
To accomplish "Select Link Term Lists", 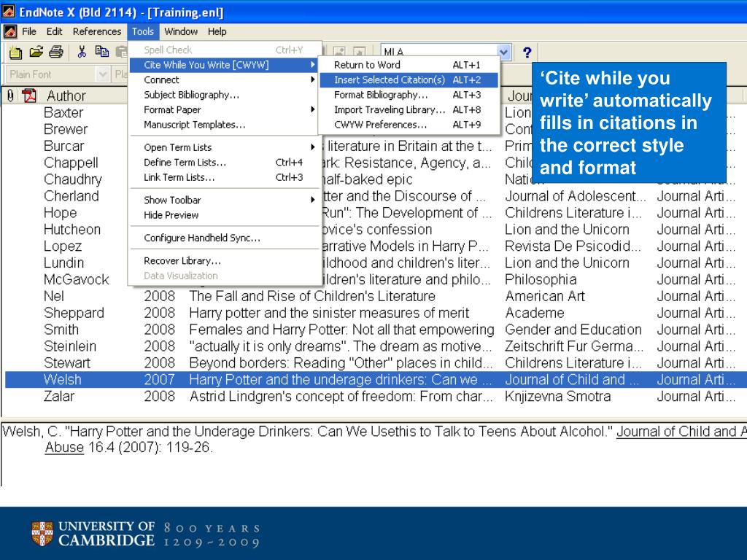I will [224, 177].
